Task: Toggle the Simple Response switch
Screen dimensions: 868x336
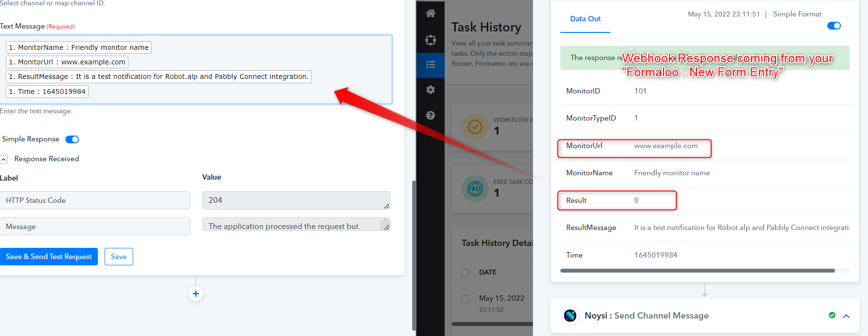Action: coord(72,139)
